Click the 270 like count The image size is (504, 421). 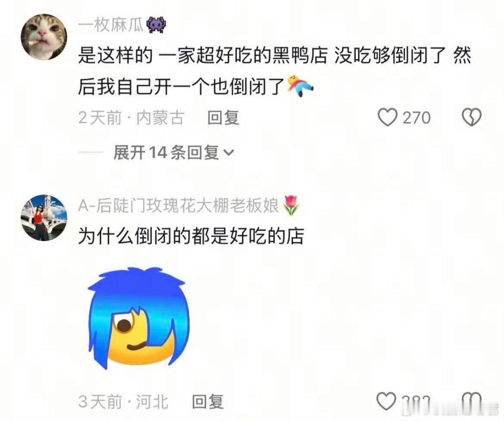coord(417,117)
